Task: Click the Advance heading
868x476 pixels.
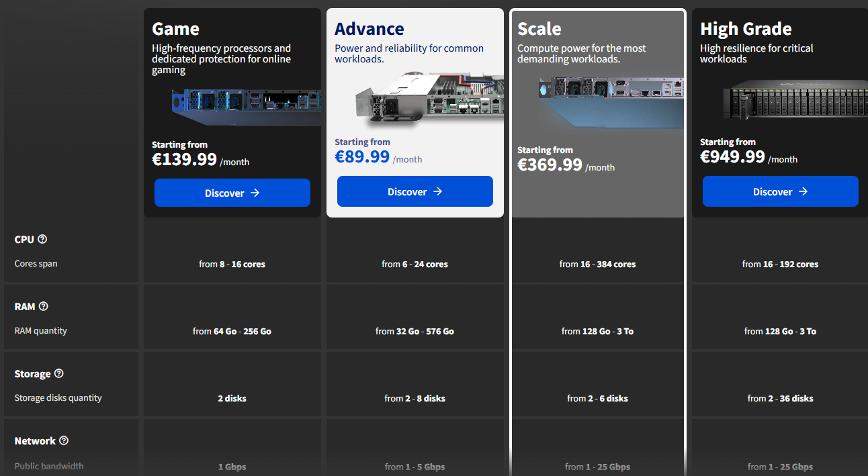Action: tap(370, 29)
